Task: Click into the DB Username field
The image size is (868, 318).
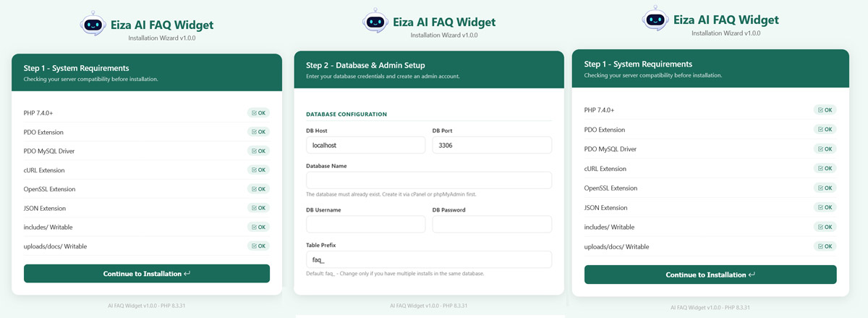Action: point(365,224)
